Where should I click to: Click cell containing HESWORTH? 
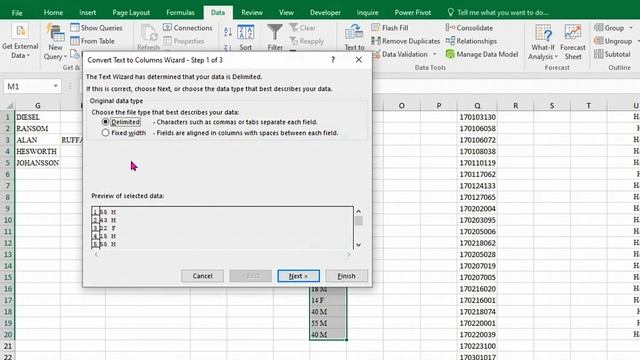pyautogui.click(x=38, y=151)
